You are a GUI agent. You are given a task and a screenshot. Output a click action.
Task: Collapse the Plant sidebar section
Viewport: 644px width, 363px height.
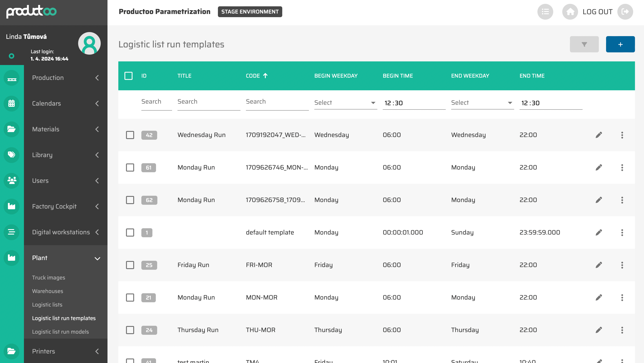(97, 258)
